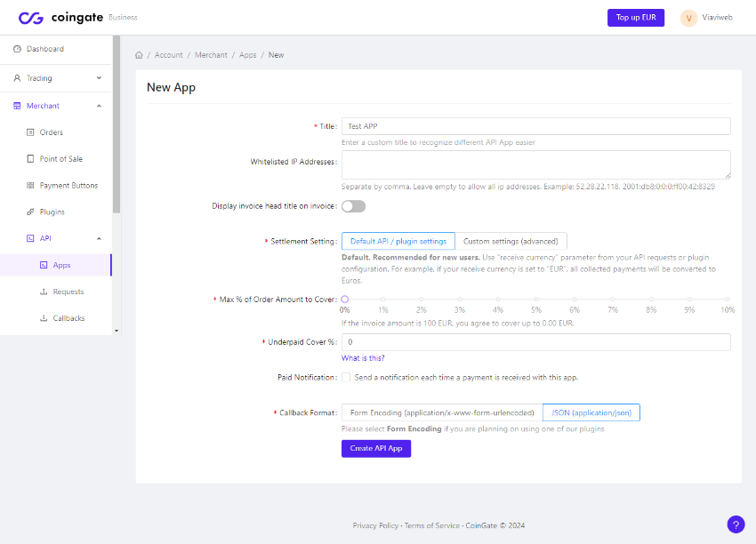Click the home icon in breadcrumb
The width and height of the screenshot is (756, 544).
coord(139,55)
